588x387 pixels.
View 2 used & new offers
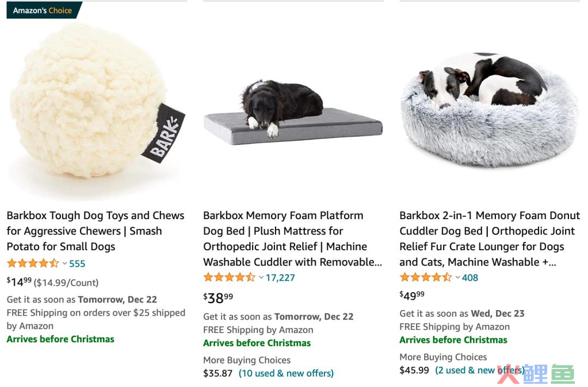(480, 370)
